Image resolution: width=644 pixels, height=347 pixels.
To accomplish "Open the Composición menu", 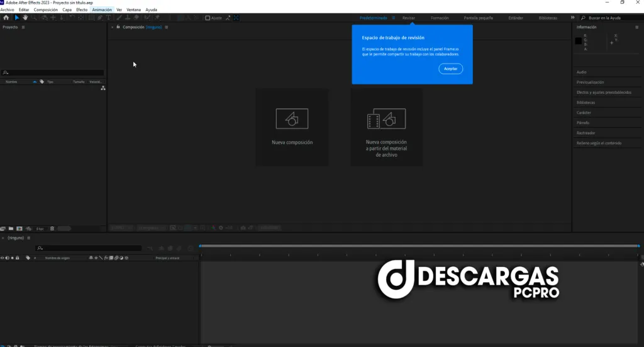I will (45, 10).
